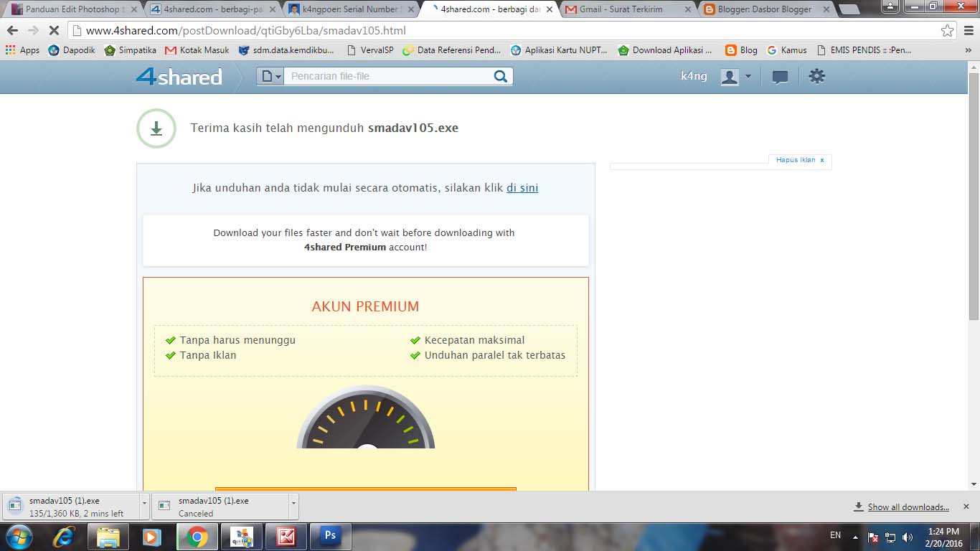Open Photoshop from the taskbar
980x551 pixels.
tap(331, 537)
